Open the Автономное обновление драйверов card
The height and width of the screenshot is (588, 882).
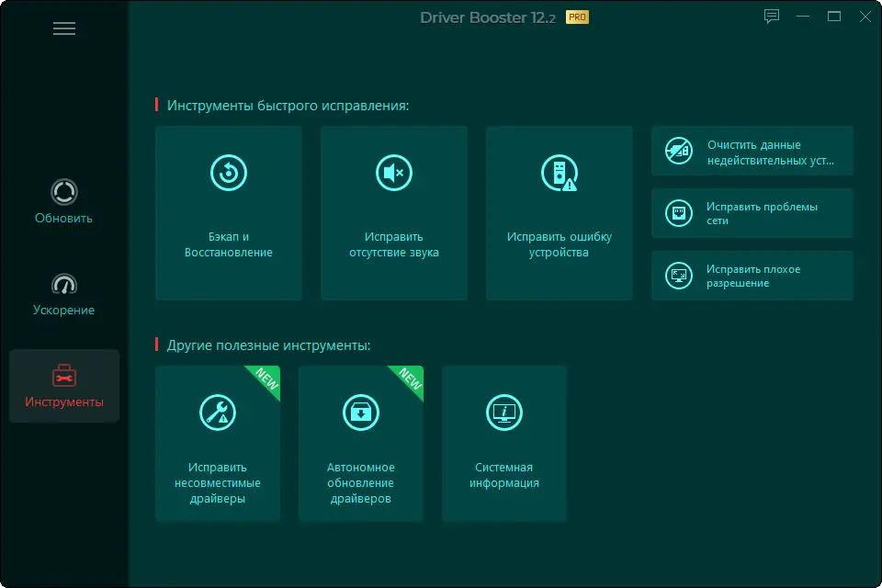tap(360, 444)
